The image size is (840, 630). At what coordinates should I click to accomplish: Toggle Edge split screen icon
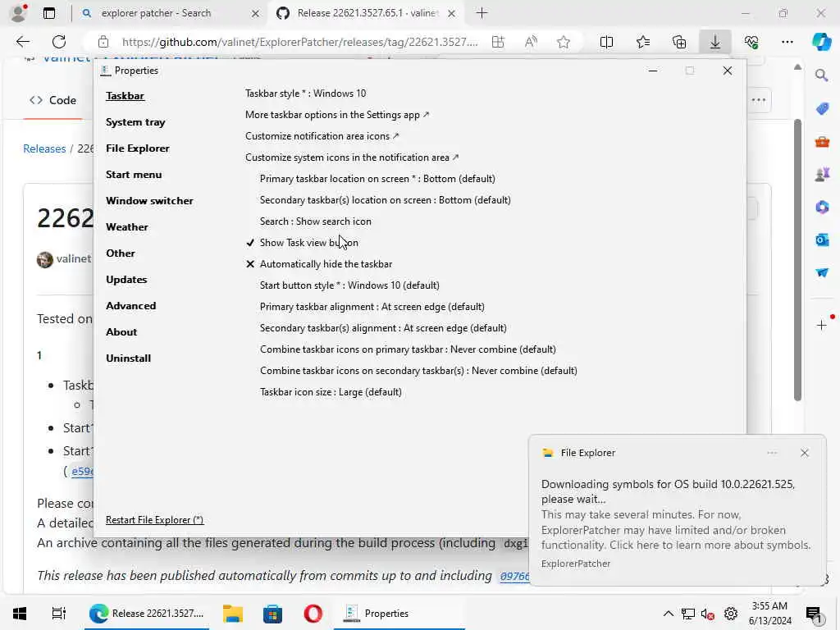[x=606, y=42]
